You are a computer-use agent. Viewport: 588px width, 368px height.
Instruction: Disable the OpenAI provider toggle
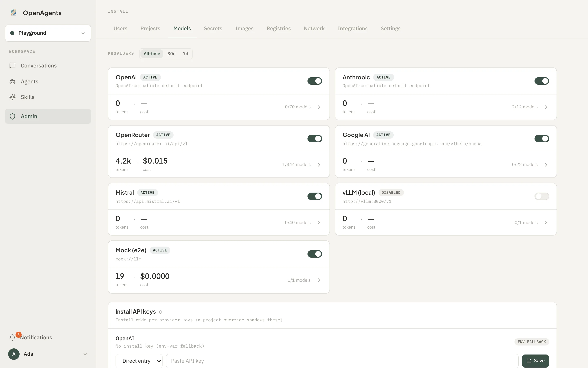pos(315,81)
